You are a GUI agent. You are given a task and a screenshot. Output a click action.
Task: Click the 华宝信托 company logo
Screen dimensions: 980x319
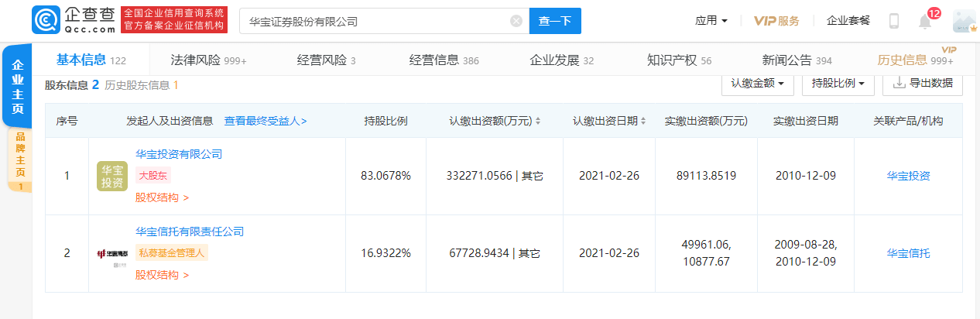(112, 253)
